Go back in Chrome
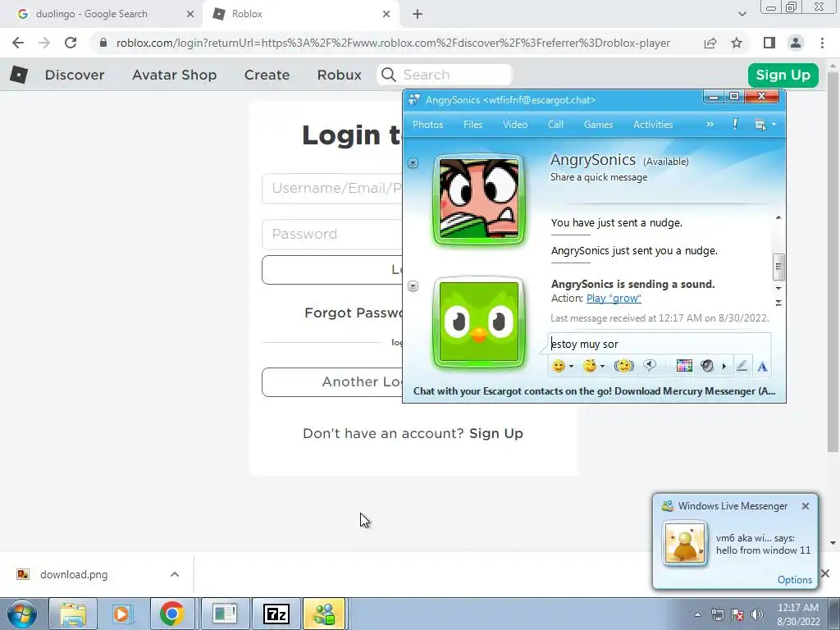 [x=18, y=43]
